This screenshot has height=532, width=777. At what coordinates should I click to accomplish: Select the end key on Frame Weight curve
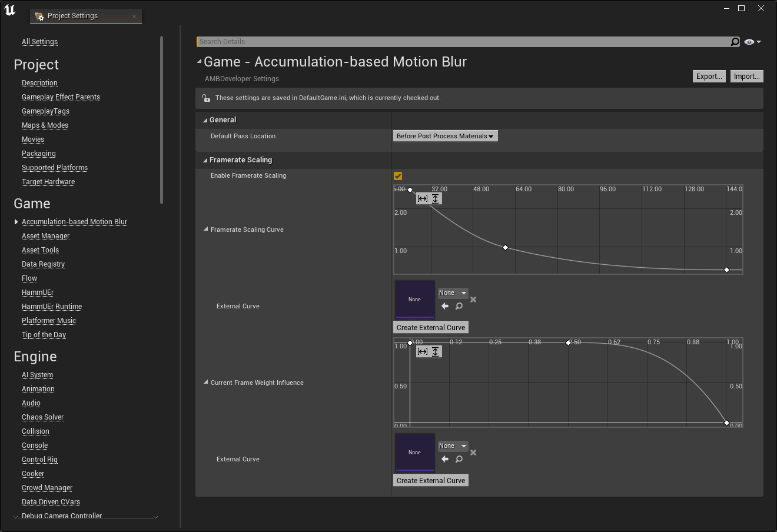[726, 423]
